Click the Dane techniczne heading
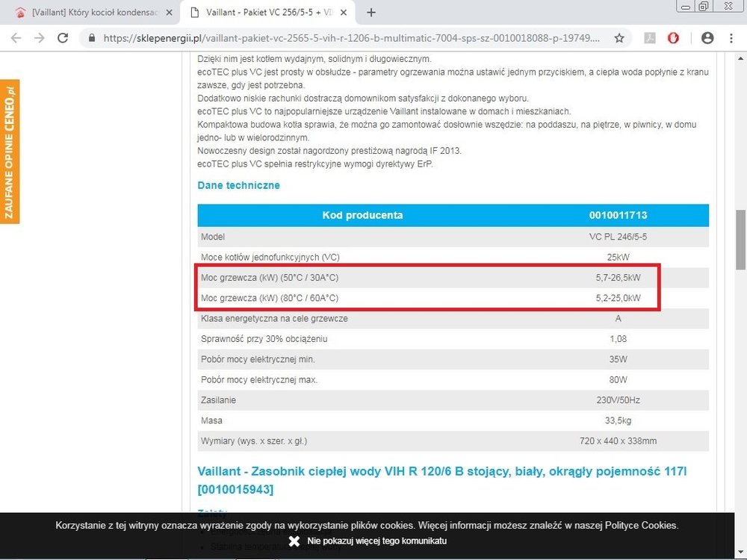 point(238,185)
